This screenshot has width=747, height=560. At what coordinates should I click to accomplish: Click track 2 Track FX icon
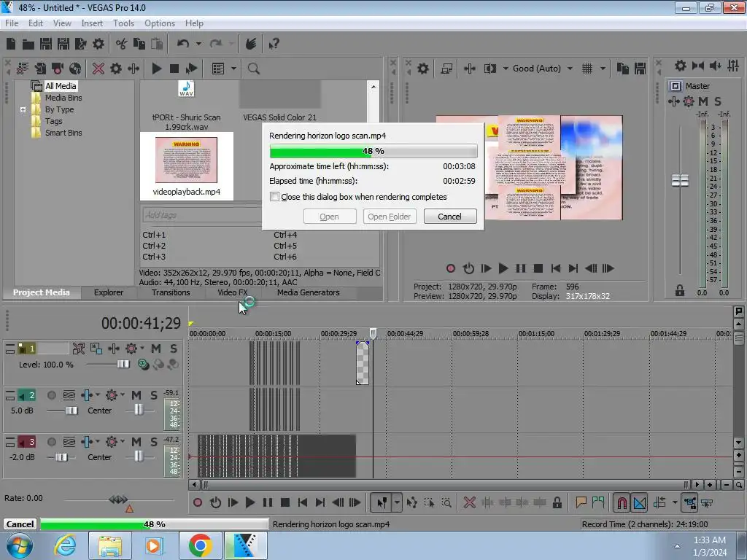click(112, 395)
